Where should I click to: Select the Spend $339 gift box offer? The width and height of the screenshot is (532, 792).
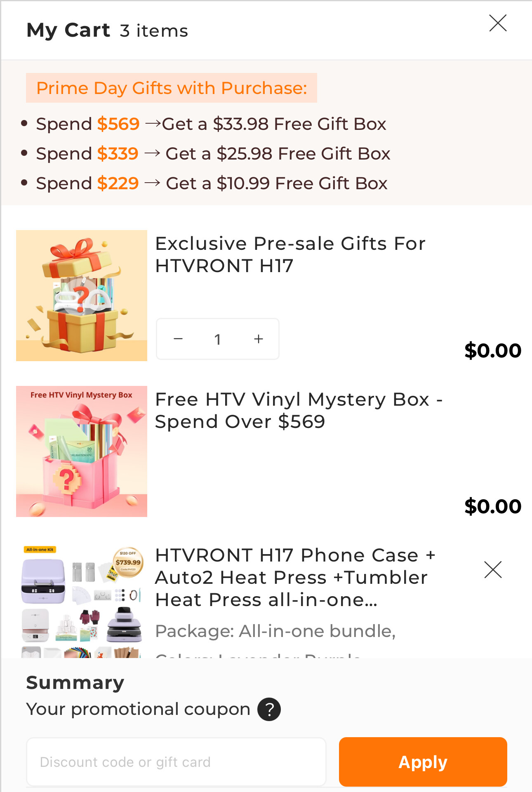213,153
